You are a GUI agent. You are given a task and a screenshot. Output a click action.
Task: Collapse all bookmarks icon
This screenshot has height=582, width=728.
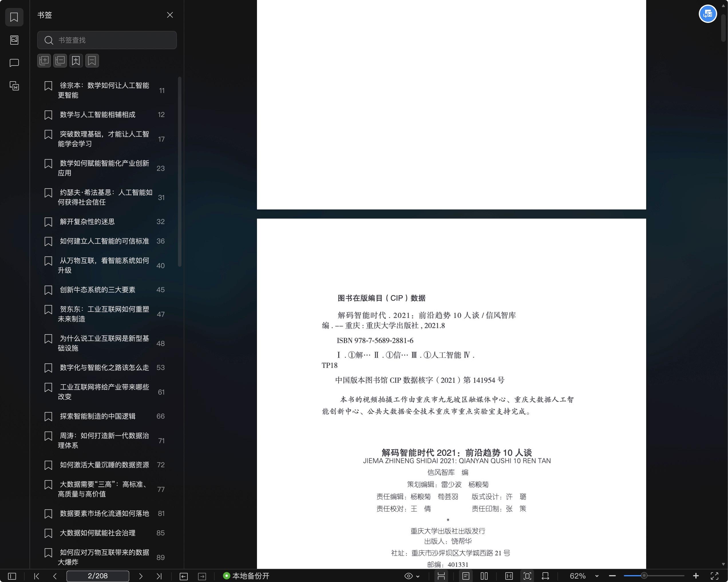point(60,61)
